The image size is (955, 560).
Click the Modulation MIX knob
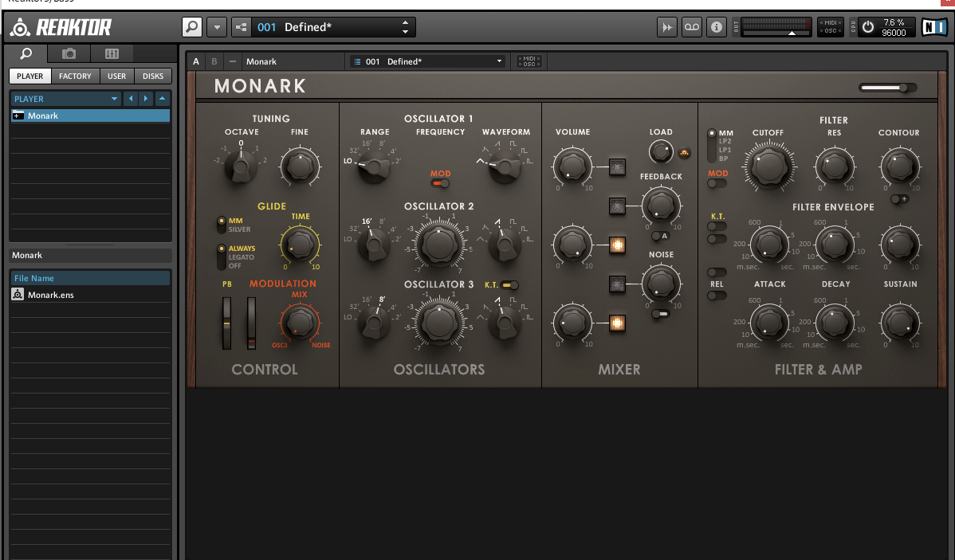point(300,323)
